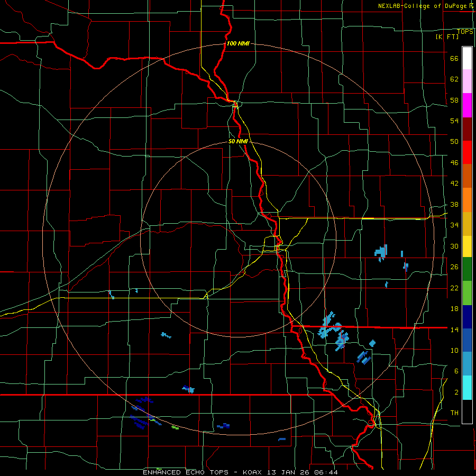This screenshot has width=476, height=476.
Task: Select the medium blue legend swatch
Action: [467, 340]
